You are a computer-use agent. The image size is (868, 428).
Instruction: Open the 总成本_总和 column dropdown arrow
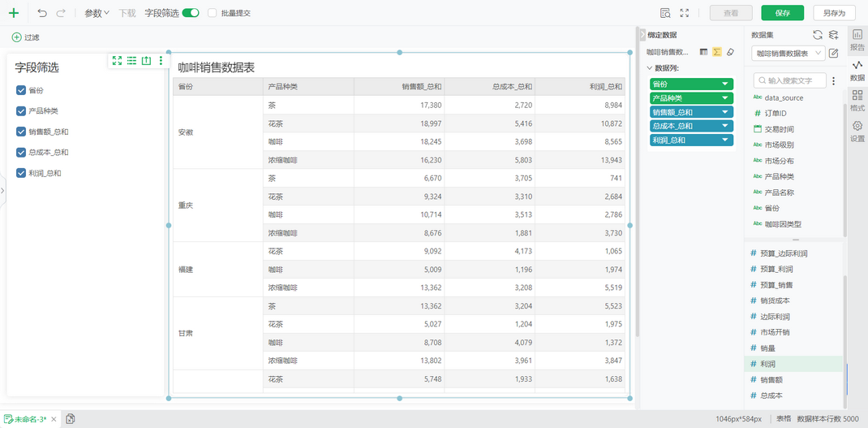[x=725, y=126]
